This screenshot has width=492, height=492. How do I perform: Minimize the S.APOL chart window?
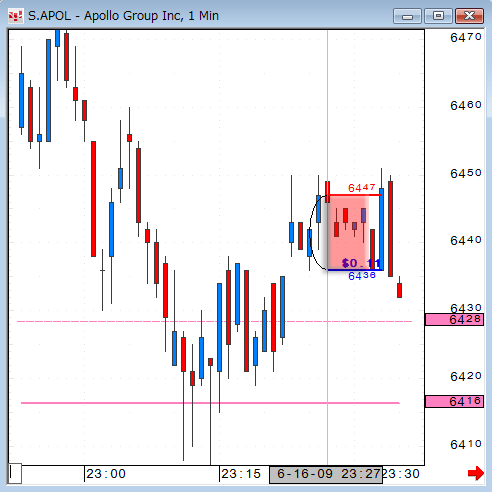point(407,16)
